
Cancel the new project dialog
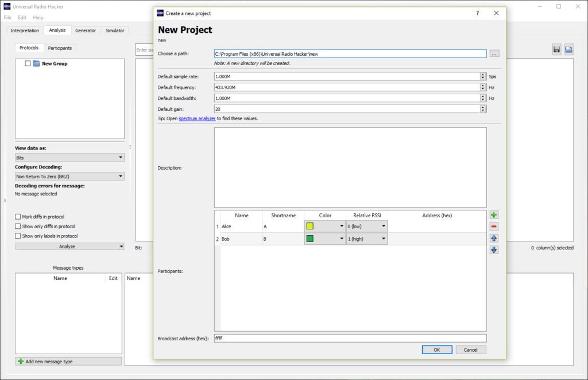point(470,350)
